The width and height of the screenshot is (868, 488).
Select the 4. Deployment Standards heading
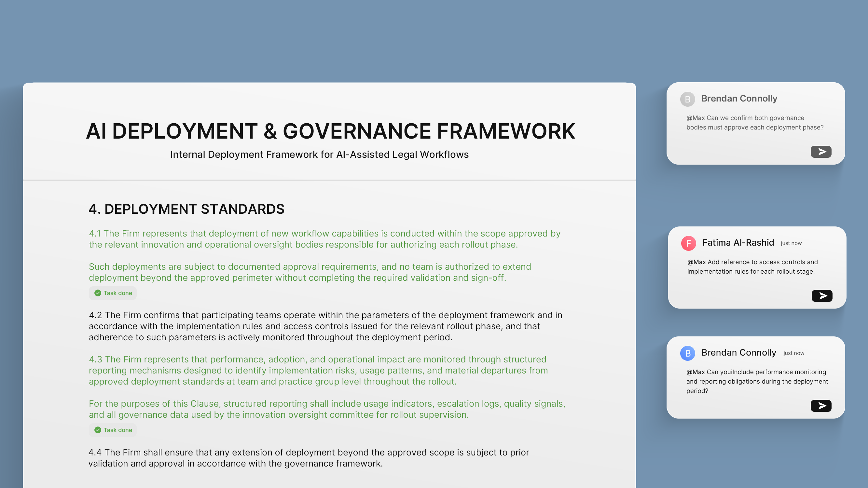186,209
